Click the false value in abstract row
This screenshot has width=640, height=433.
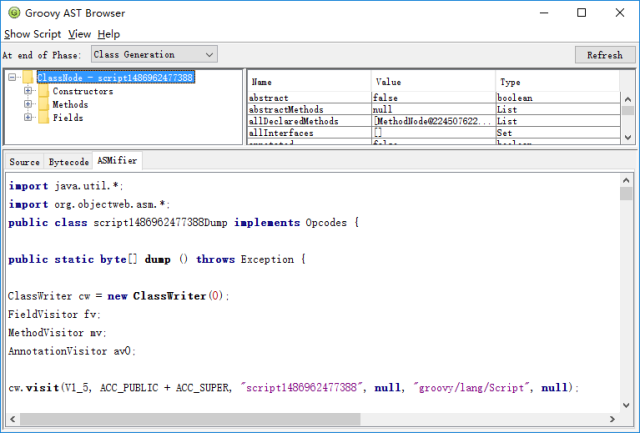pyautogui.click(x=433, y=98)
